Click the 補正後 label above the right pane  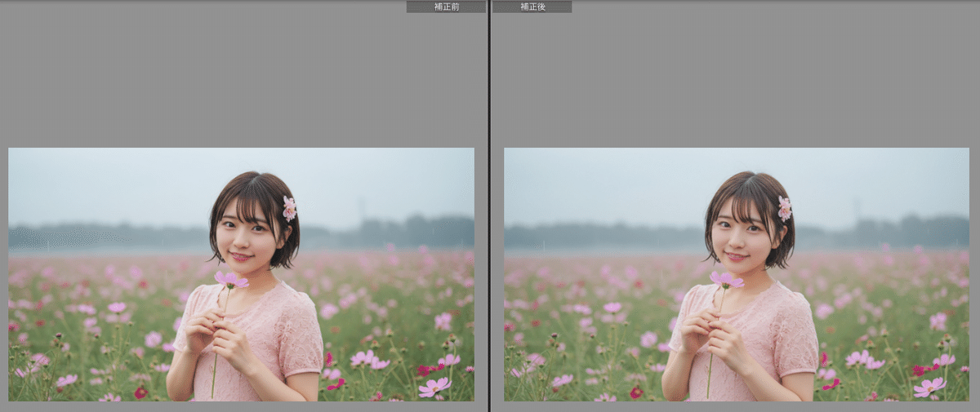coord(532,7)
